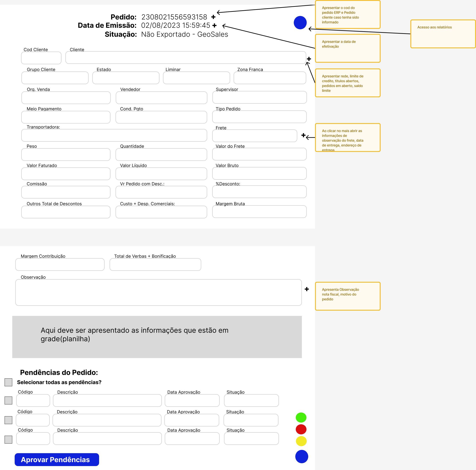Click the order number 2308021556593158

point(174,17)
